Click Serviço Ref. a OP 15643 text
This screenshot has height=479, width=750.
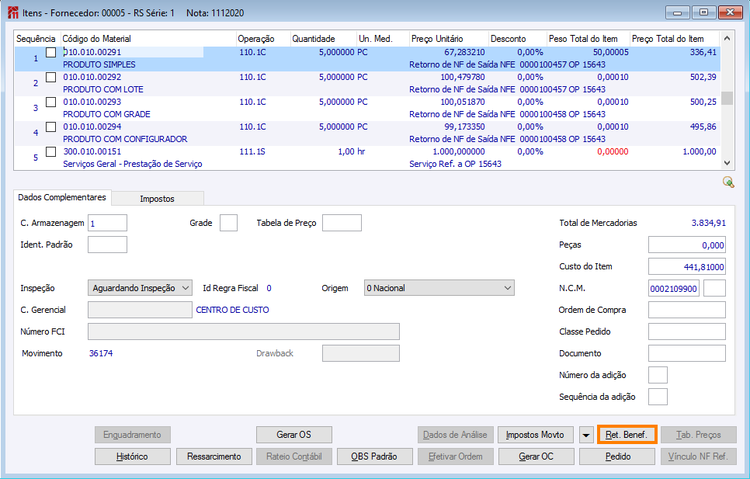point(455,164)
